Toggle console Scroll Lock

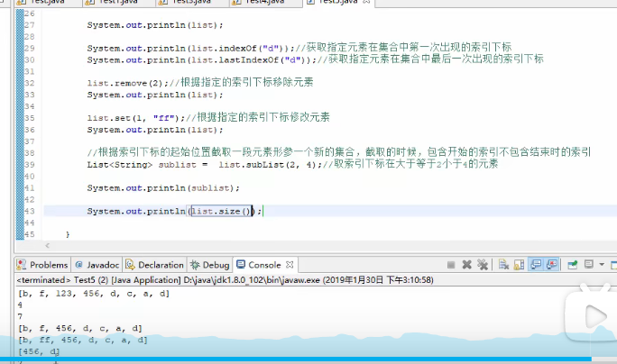[519, 265]
